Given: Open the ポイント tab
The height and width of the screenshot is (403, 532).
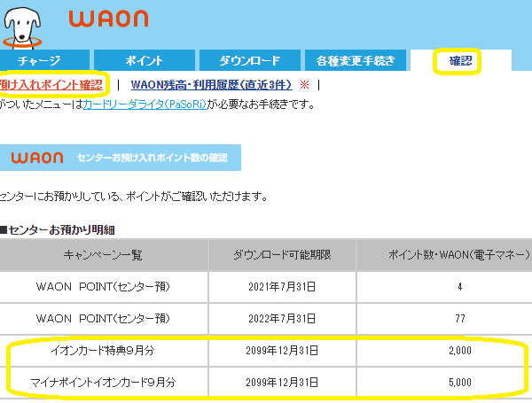Looking at the screenshot, I should [x=145, y=60].
